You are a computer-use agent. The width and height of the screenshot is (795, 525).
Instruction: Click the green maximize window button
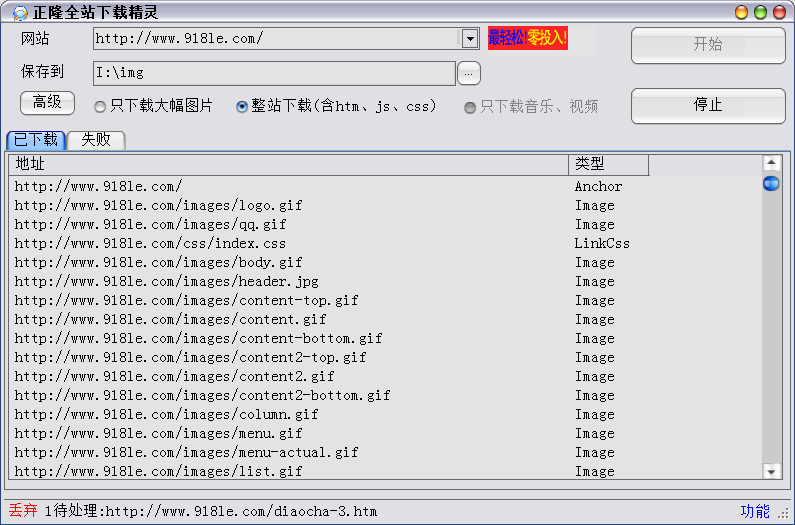[x=760, y=12]
